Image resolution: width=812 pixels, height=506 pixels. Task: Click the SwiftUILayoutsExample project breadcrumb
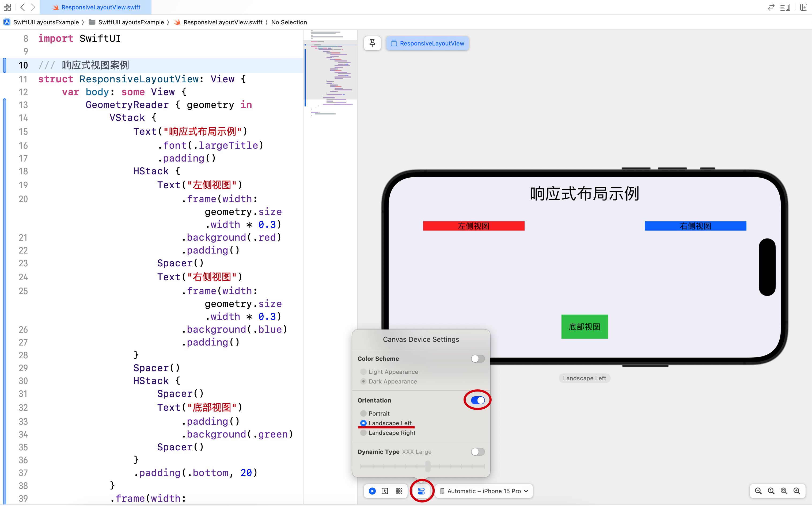coord(41,22)
